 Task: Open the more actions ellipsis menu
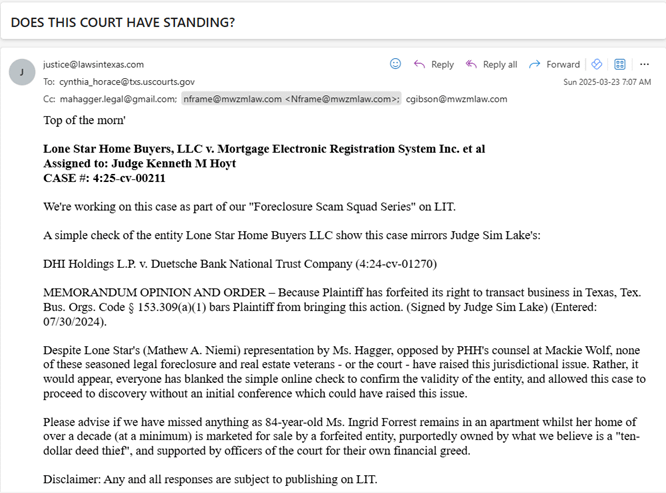[644, 64]
